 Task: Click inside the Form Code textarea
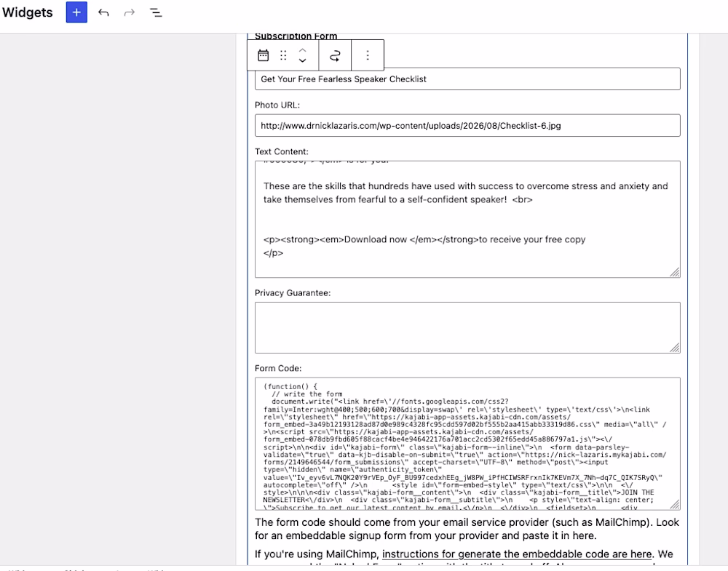click(467, 444)
